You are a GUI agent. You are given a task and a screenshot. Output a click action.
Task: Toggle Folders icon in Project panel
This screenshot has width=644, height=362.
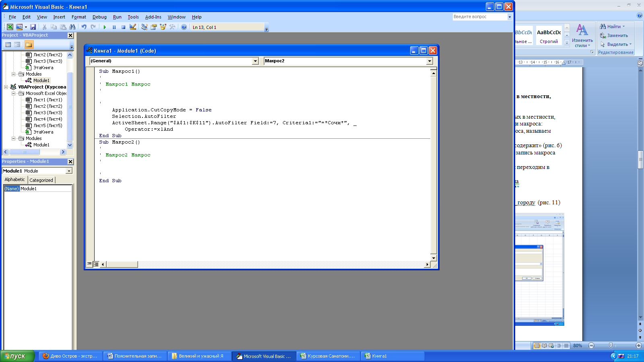tap(29, 45)
